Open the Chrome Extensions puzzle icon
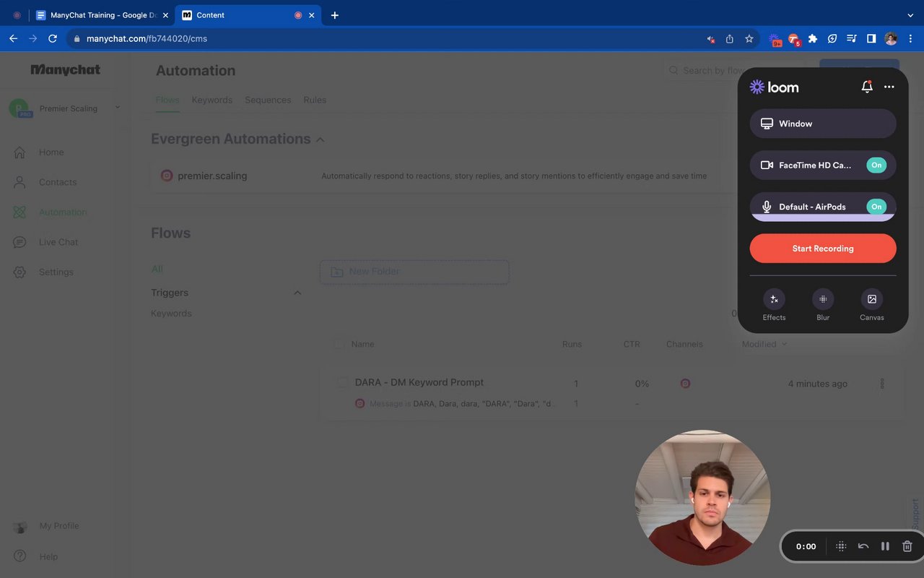This screenshot has height=578, width=924. (813, 38)
